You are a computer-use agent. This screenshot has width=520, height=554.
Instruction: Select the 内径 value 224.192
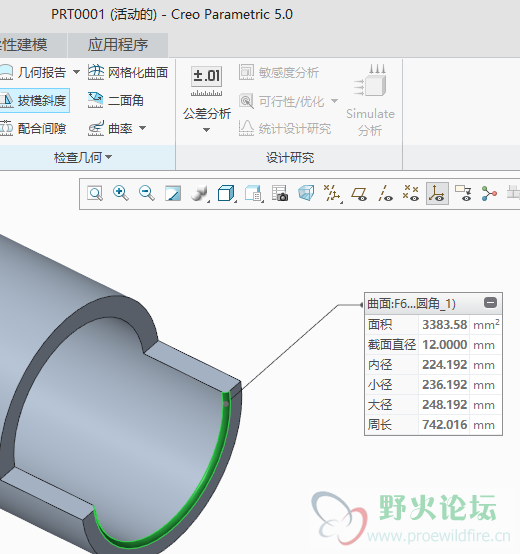click(444, 365)
